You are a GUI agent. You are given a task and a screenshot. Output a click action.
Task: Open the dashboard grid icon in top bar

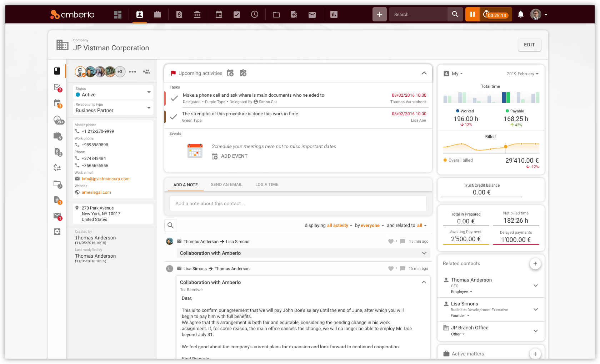118,15
